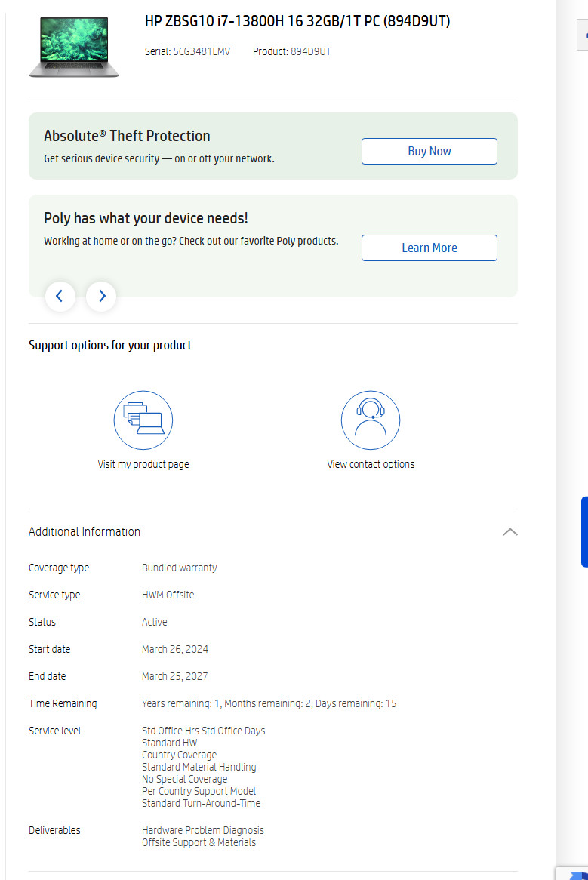The image size is (588, 880).
Task: Click Support options for your product heading
Action: point(110,345)
